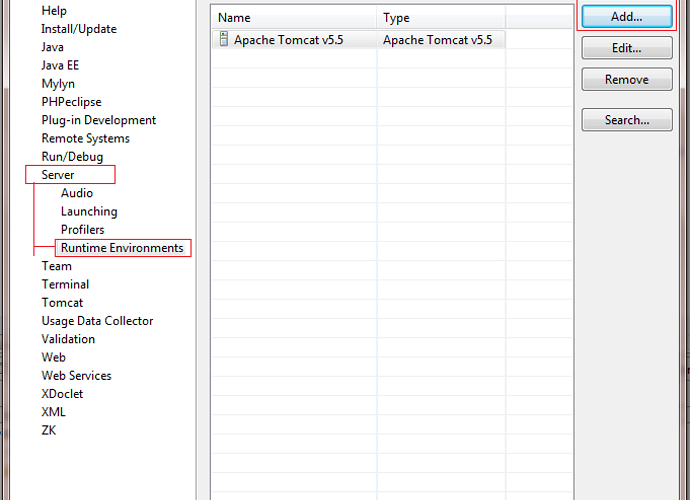This screenshot has width=690, height=500.
Task: Open Install/Update preferences
Action: [x=79, y=29]
